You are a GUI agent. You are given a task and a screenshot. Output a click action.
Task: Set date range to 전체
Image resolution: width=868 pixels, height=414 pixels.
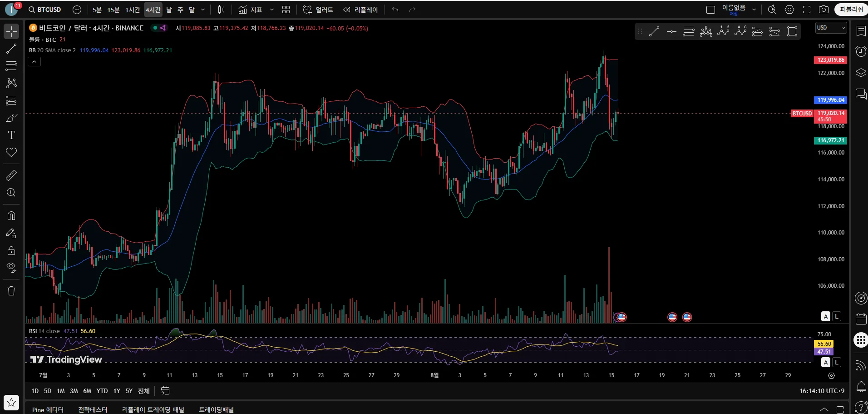(x=144, y=391)
